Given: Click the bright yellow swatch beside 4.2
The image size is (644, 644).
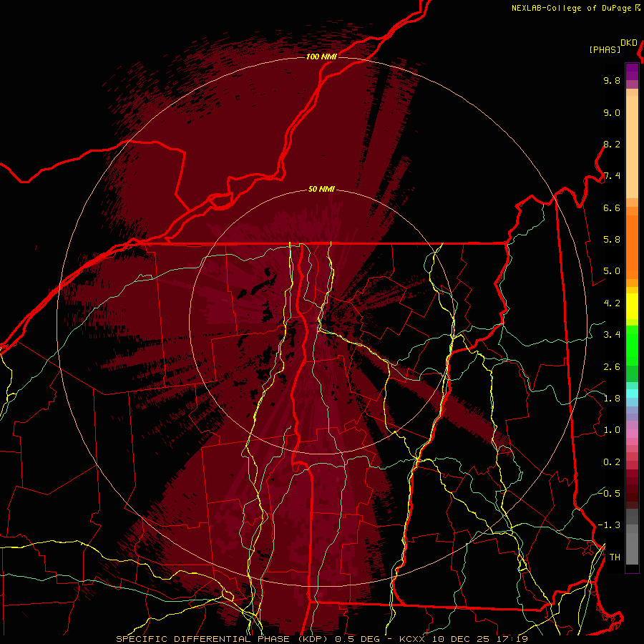Looking at the screenshot, I should tap(632, 306).
